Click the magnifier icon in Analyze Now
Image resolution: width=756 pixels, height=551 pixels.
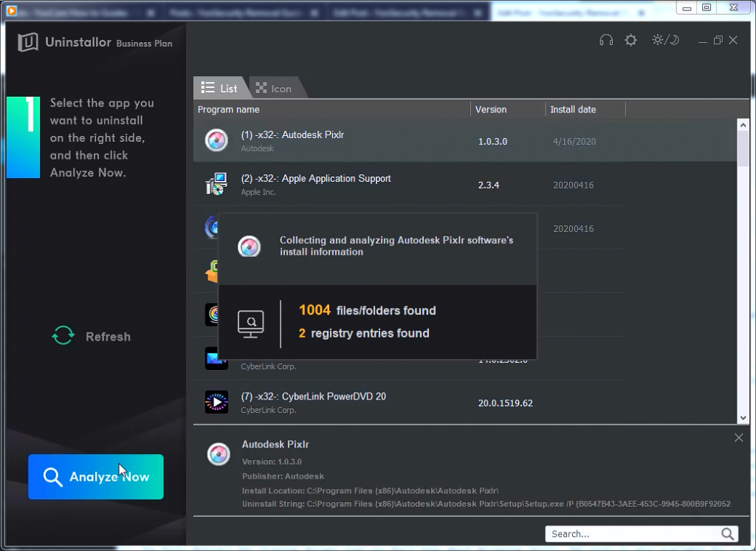pyautogui.click(x=52, y=477)
